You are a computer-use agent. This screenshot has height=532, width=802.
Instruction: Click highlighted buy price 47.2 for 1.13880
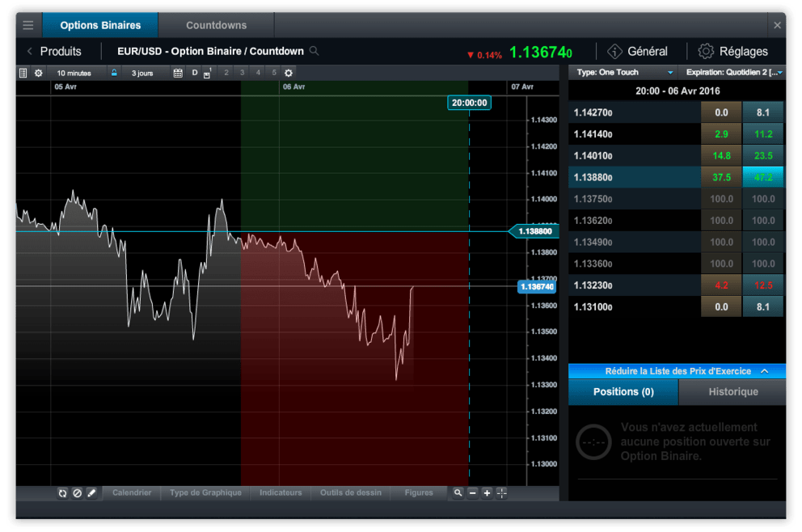pyautogui.click(x=762, y=177)
